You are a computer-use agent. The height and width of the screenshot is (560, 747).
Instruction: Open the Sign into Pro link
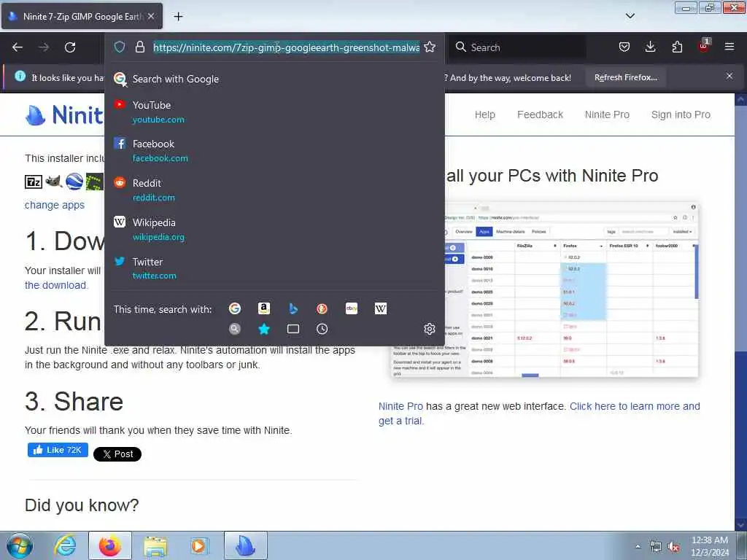[681, 114]
